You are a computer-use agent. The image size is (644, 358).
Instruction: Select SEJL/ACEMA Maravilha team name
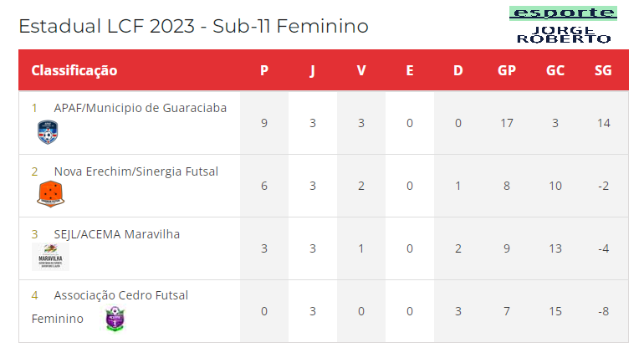click(116, 234)
